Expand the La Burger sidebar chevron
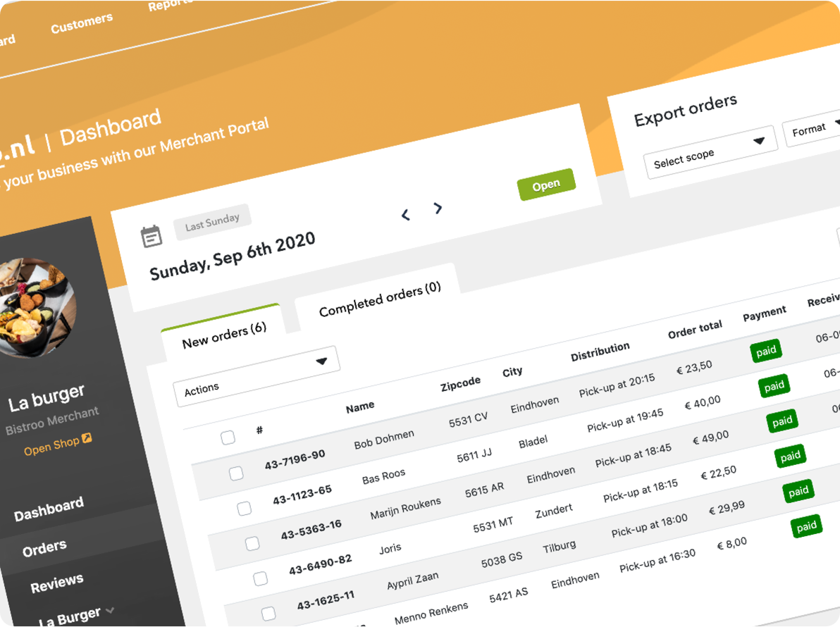 110,609
